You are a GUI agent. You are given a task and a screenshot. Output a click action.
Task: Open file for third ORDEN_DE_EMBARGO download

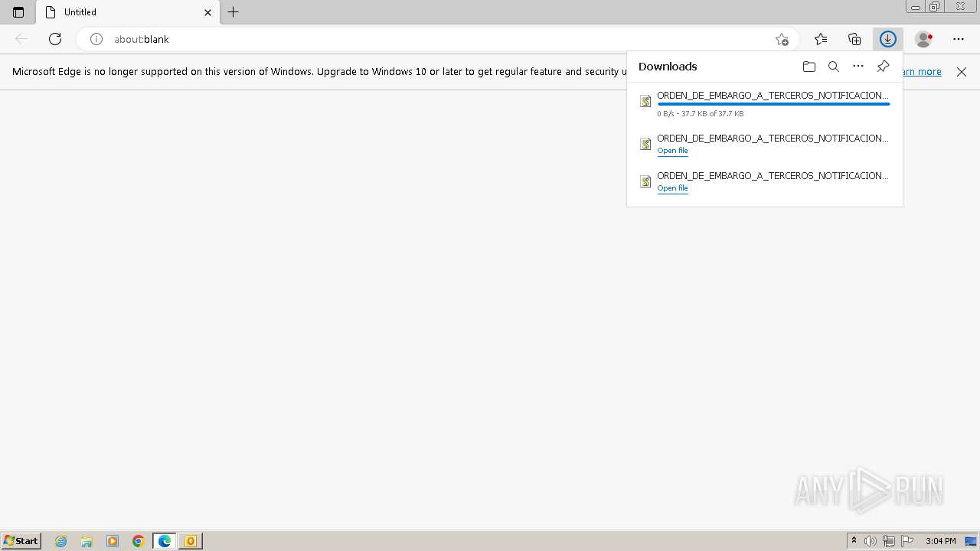click(x=672, y=188)
